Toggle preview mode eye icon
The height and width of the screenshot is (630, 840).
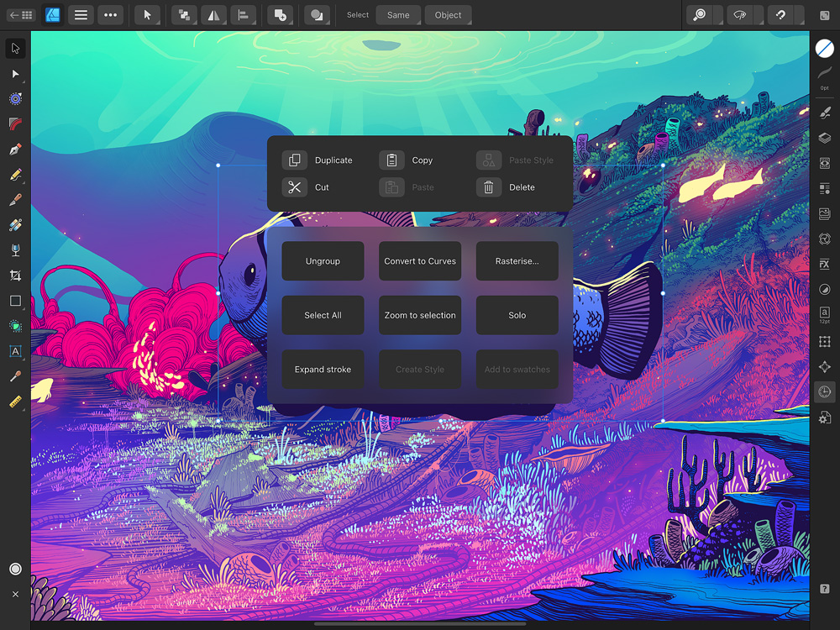pos(740,15)
